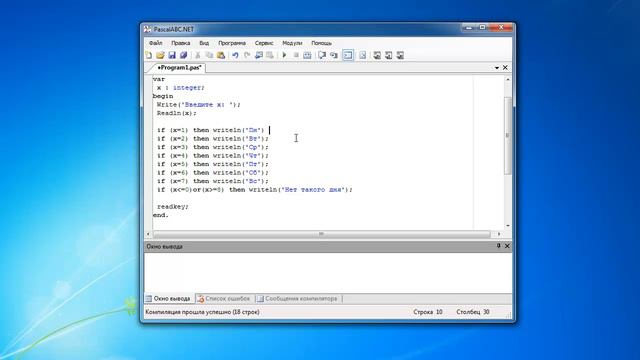Click the Redo arrow icon
This screenshot has width=640, height=360.
click(x=247, y=55)
